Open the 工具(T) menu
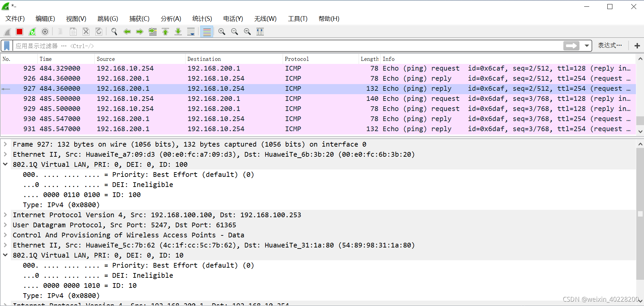This screenshot has height=306, width=644. [298, 19]
